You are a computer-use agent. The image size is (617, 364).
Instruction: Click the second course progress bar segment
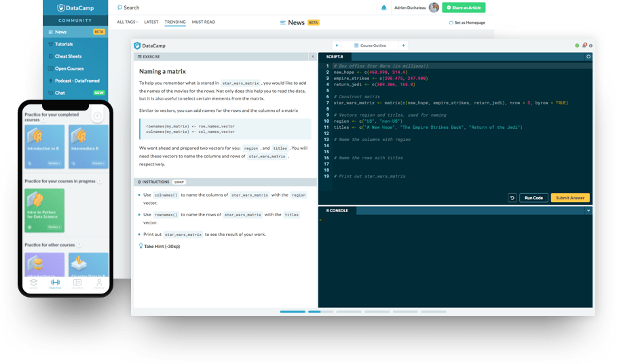[x=320, y=312]
